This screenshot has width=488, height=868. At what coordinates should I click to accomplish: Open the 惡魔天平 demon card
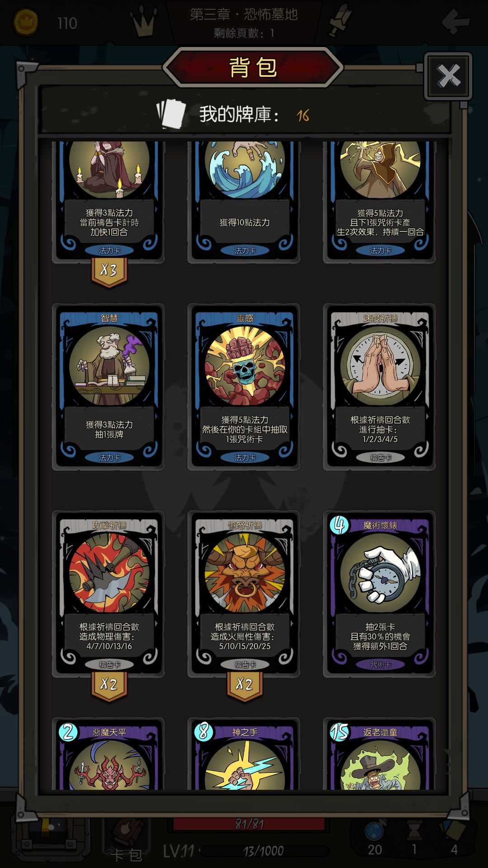pos(108,754)
